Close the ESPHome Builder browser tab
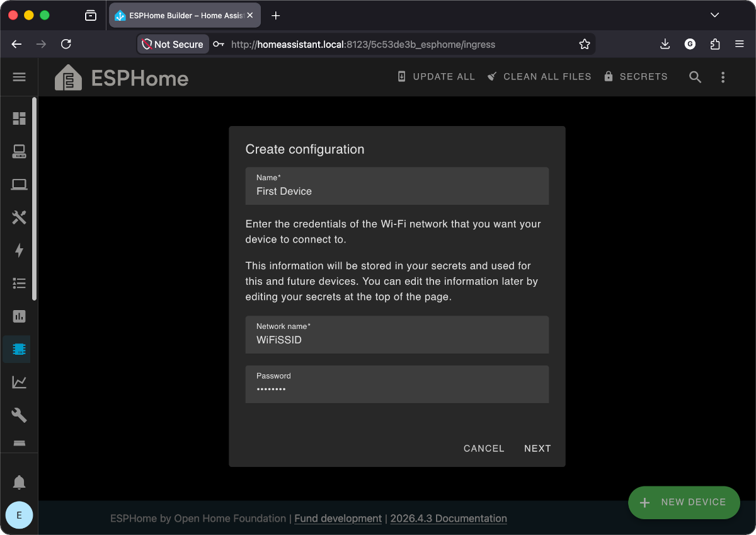 [250, 16]
